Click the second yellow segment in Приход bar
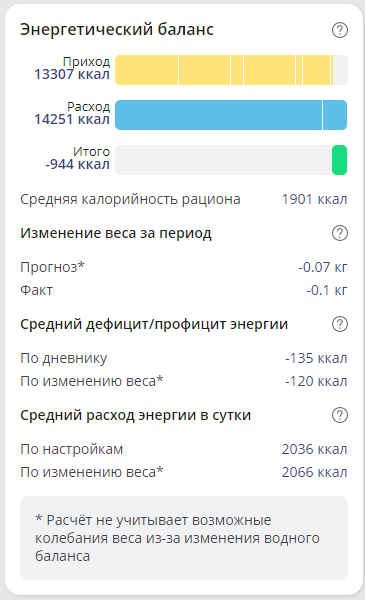Image resolution: width=365 pixels, height=600 pixels. point(204,70)
